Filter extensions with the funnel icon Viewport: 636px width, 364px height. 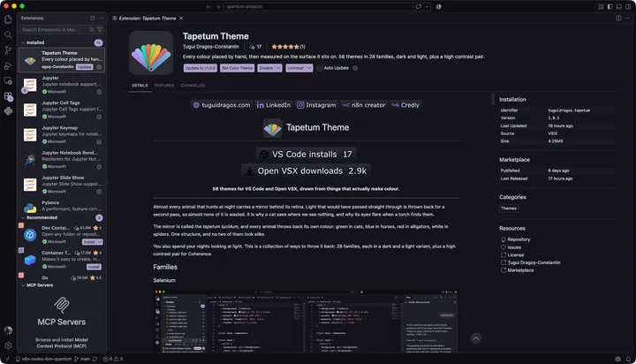pos(100,30)
